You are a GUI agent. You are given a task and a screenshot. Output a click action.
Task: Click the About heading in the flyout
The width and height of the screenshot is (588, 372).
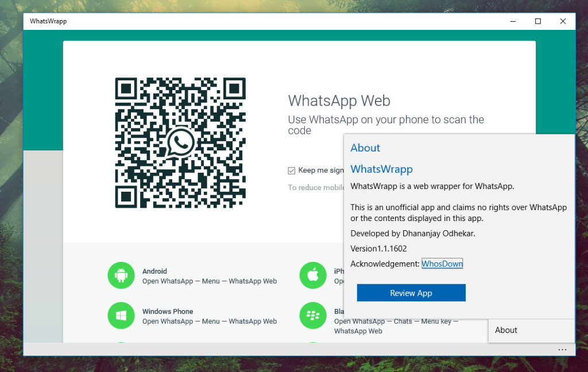(365, 148)
